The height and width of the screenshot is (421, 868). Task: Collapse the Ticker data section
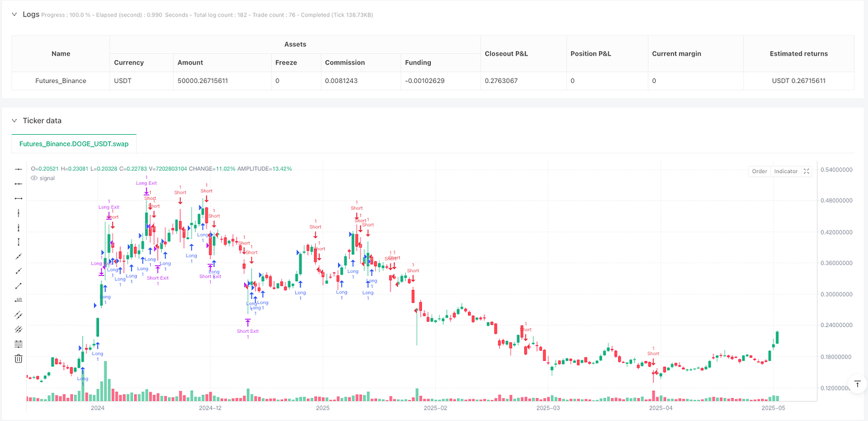pos(14,120)
